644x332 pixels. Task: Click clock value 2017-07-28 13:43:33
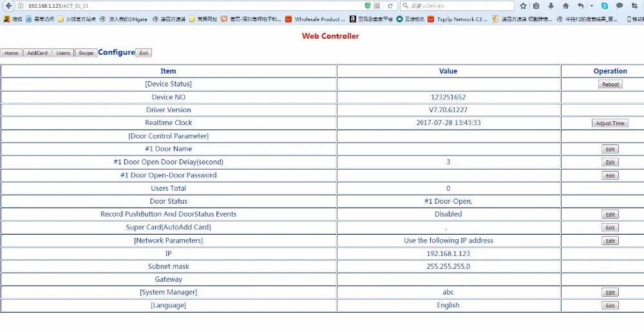[448, 123]
